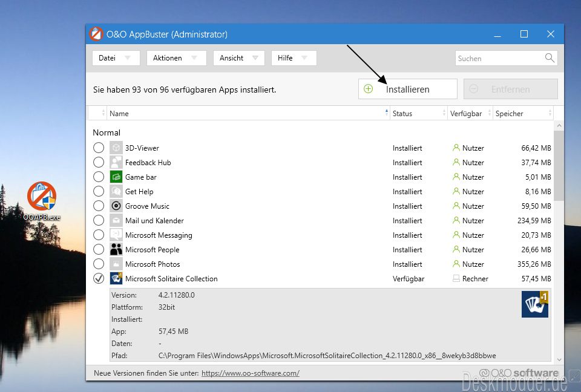Screen dimensions: 581x392
Task: Click the Microsoft People app icon
Action: 116,249
